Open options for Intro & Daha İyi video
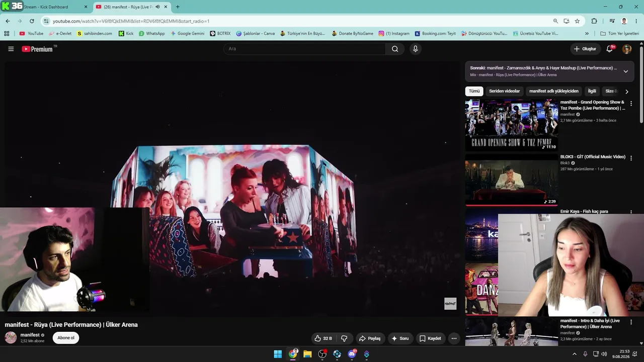 [631, 322]
